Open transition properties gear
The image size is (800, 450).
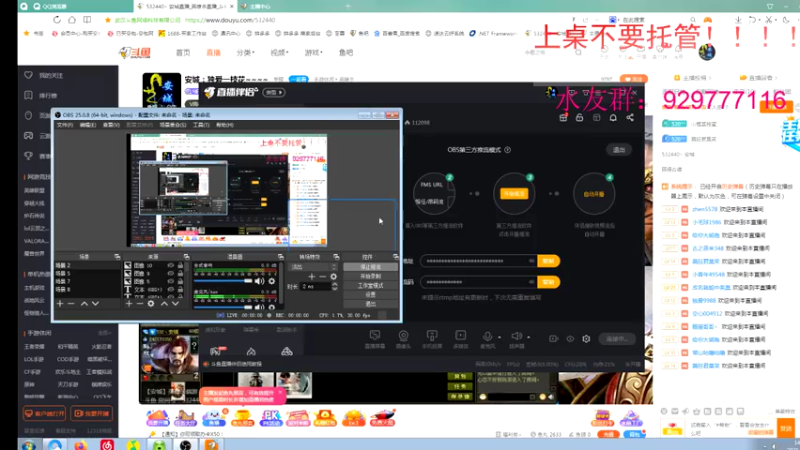pyautogui.click(x=334, y=277)
